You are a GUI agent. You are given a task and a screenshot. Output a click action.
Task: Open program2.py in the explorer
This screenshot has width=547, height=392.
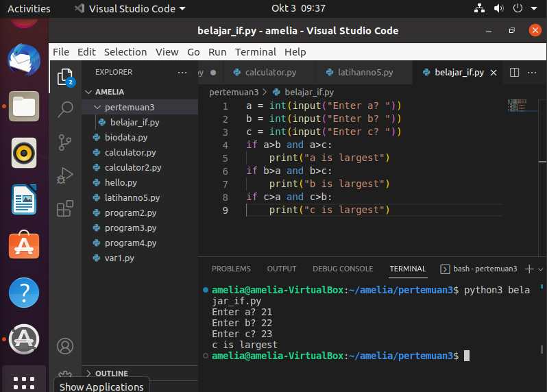click(x=140, y=212)
